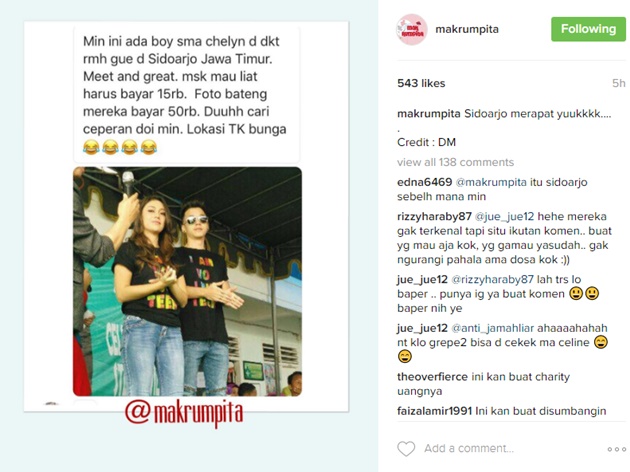Open edna6469 commenter profile
The image size is (630, 472).
[x=425, y=182]
